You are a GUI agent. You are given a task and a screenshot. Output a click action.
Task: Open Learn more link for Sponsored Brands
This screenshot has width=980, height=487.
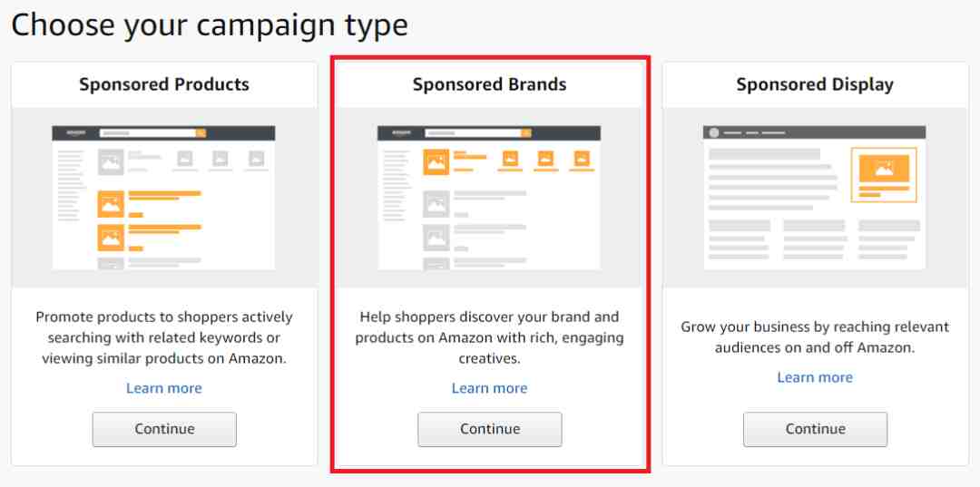(490, 388)
